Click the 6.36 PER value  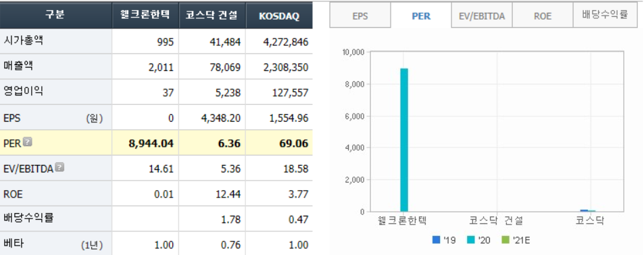(230, 143)
